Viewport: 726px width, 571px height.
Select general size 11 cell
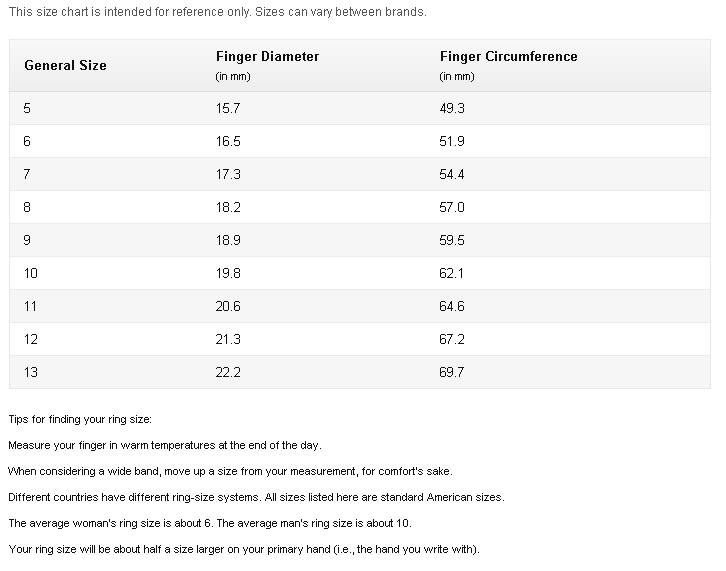31,306
